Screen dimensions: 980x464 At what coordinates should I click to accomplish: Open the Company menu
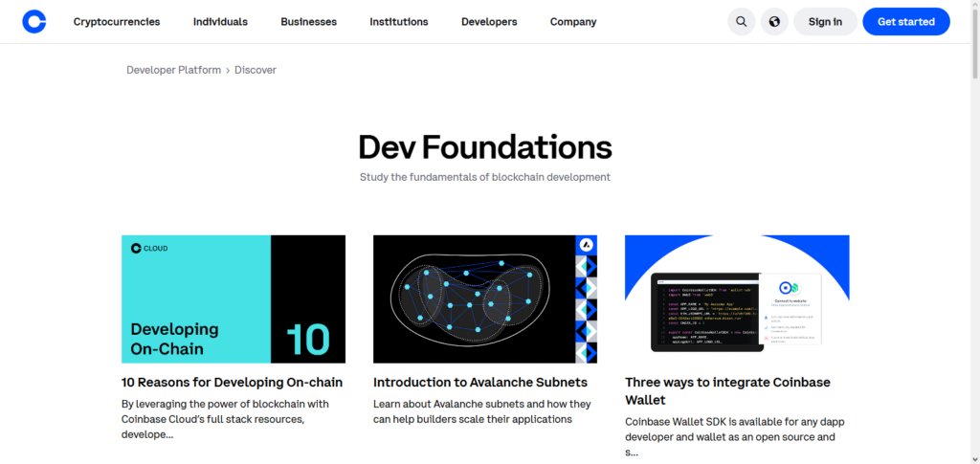click(x=573, y=22)
